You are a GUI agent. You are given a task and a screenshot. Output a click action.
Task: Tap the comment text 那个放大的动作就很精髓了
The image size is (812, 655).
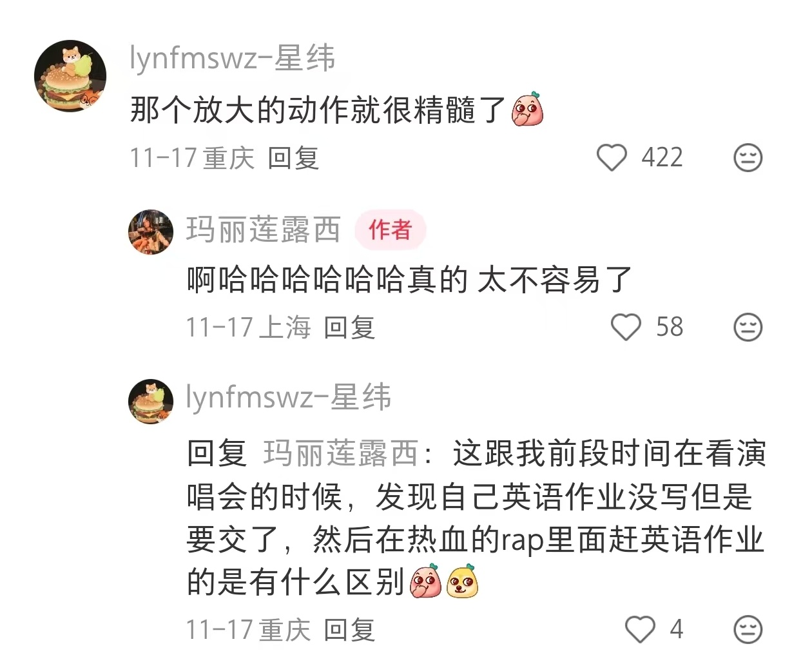pos(318,110)
